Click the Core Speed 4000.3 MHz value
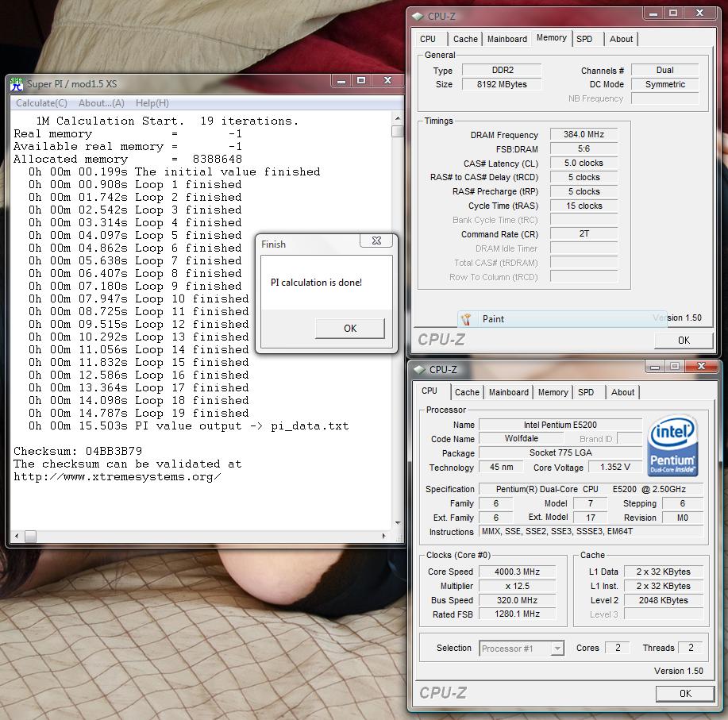This screenshot has height=720, width=728. pyautogui.click(x=517, y=572)
